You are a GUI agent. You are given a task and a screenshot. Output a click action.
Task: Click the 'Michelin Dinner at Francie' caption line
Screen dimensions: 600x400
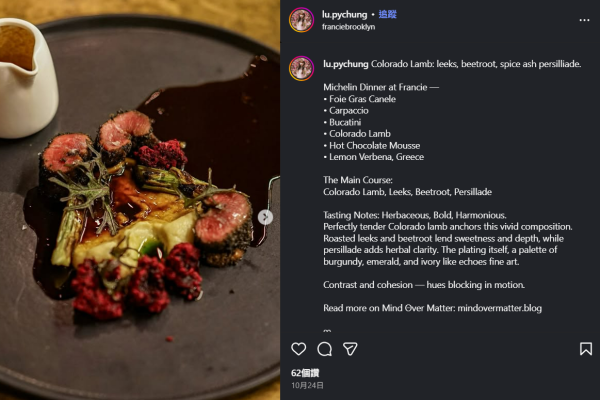click(381, 87)
